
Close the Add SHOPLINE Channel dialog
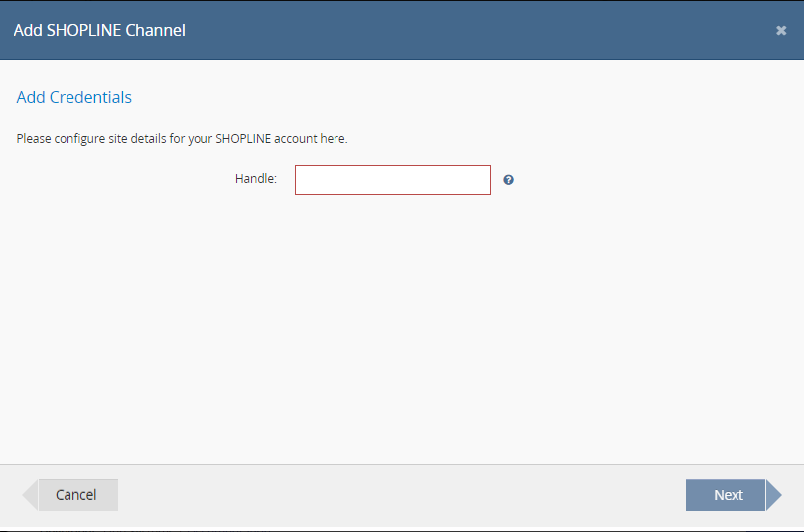pos(781,30)
